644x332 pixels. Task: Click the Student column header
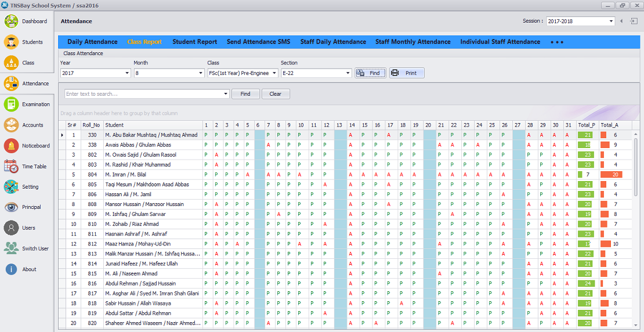coord(153,125)
